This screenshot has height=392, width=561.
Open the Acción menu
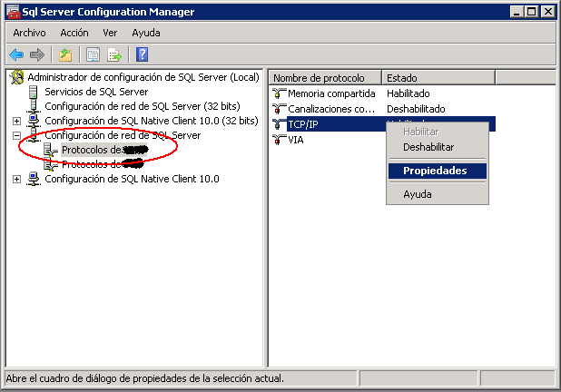[74, 33]
